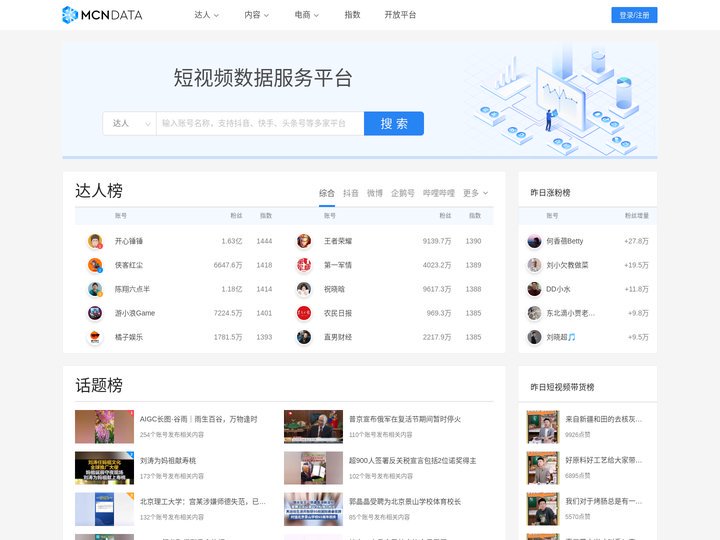Screen dimensions: 720x540
Task: Open the 电商 navigation dropdown
Action: 306,15
